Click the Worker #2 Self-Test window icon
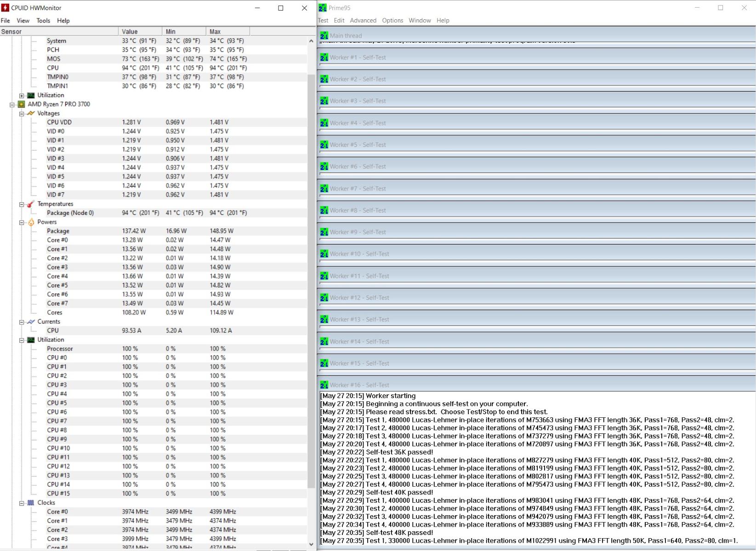Screen dimensions: 756x551 [x=324, y=79]
